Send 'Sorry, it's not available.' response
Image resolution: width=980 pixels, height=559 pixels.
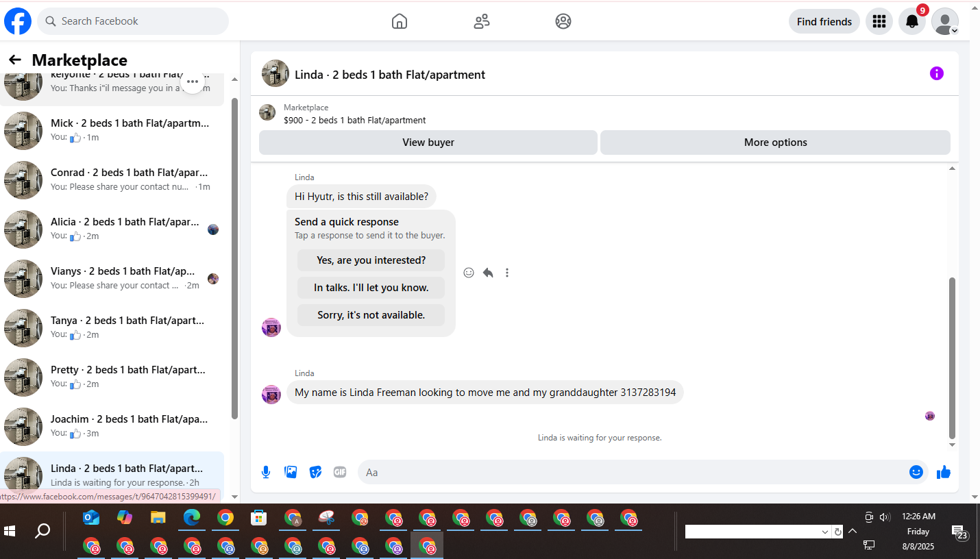pos(371,315)
